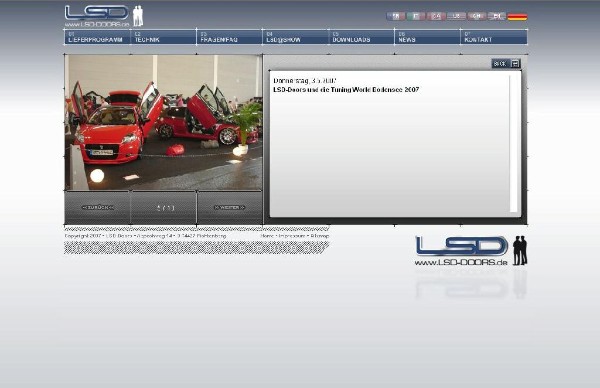Select the Italian IT flag
Screen dimensions: 600x388
[x=416, y=16]
